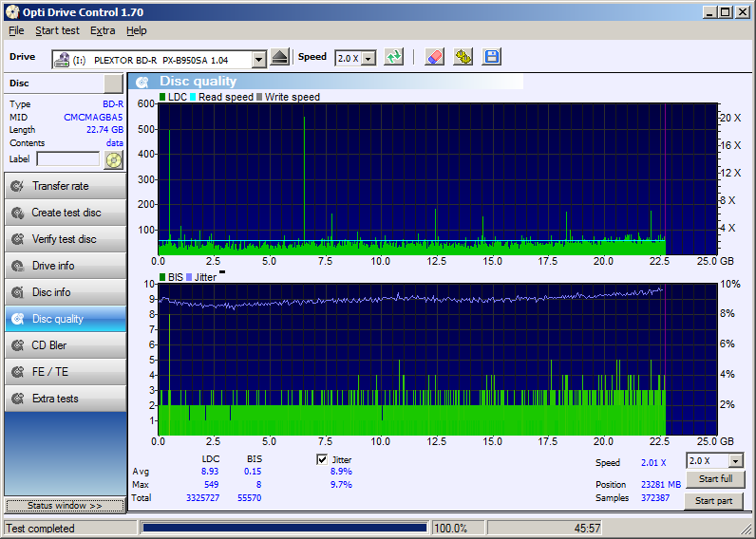The height and width of the screenshot is (539, 756).
Task: Click the elapsed time 45:57 in status bar
Action: point(587,529)
